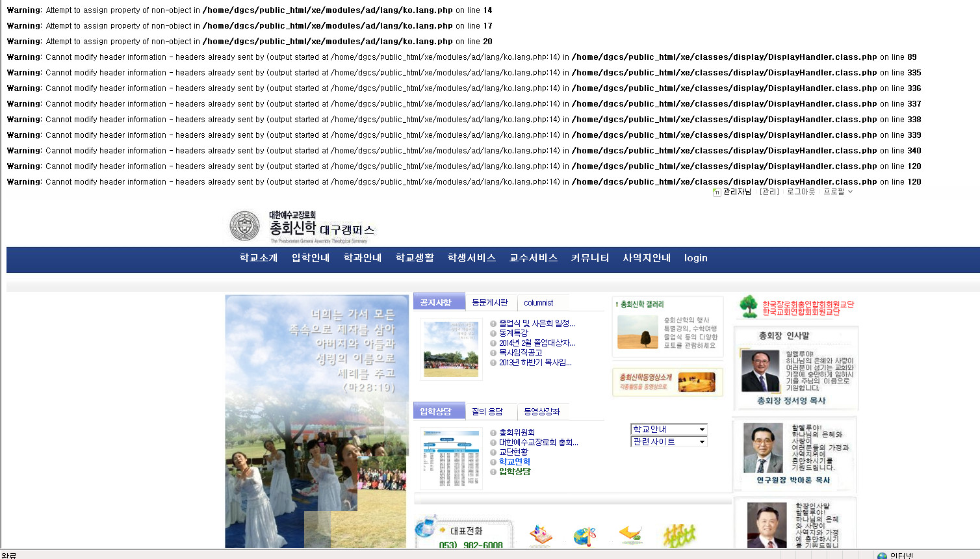Click the 로그아웃 link at top right
Image resolution: width=980 pixels, height=559 pixels.
801,192
